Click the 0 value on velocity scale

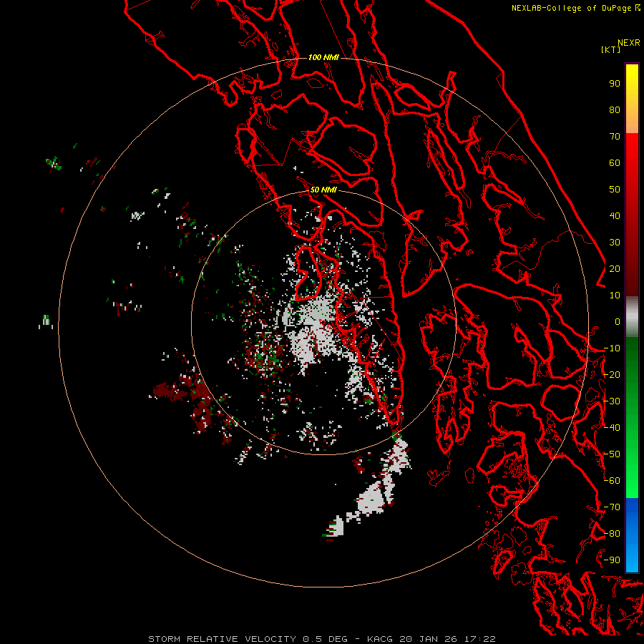click(x=618, y=321)
